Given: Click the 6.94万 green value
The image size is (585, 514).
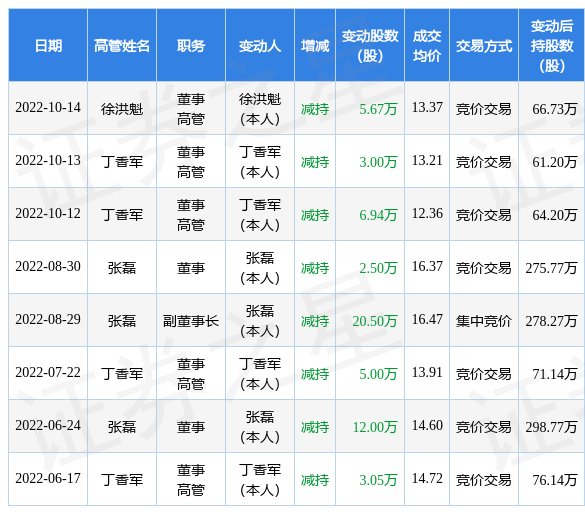Looking at the screenshot, I should pos(378,215).
